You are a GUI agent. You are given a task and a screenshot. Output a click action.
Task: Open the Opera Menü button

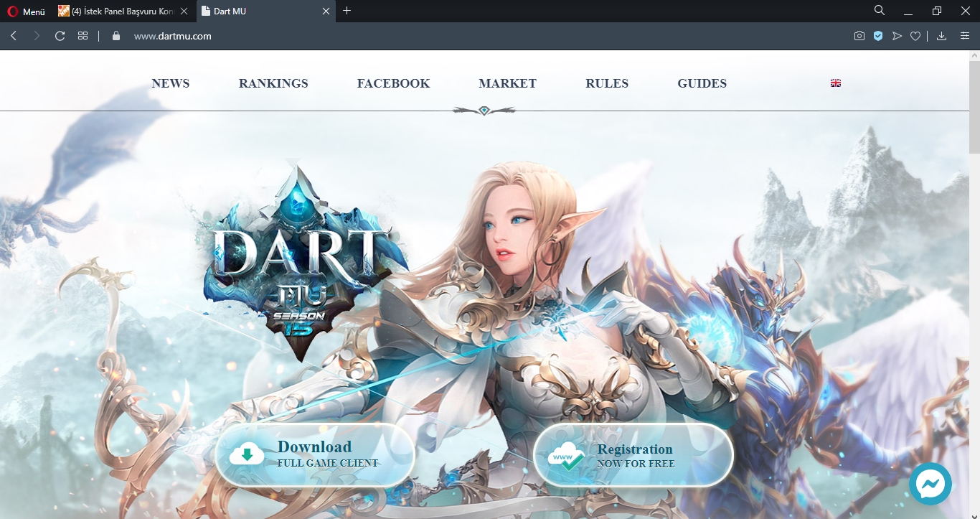(26, 11)
